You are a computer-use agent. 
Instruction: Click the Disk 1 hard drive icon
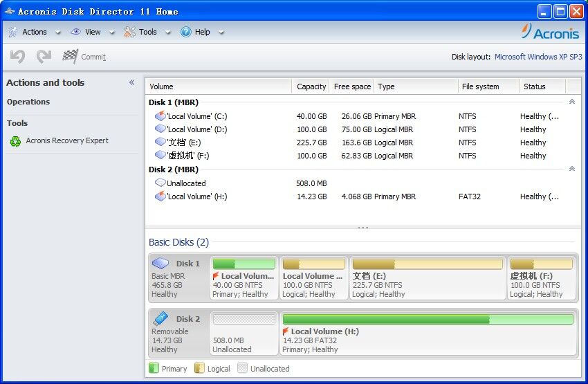pos(160,263)
